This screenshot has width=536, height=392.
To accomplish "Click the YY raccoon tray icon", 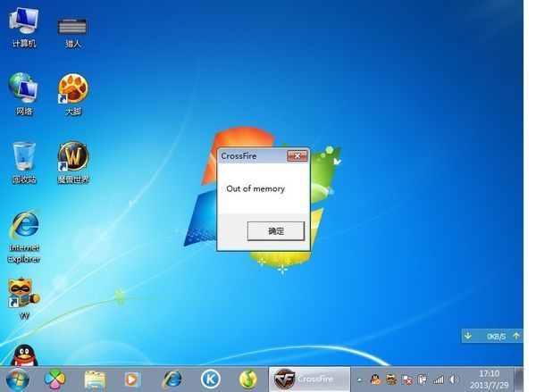I will [x=391, y=379].
